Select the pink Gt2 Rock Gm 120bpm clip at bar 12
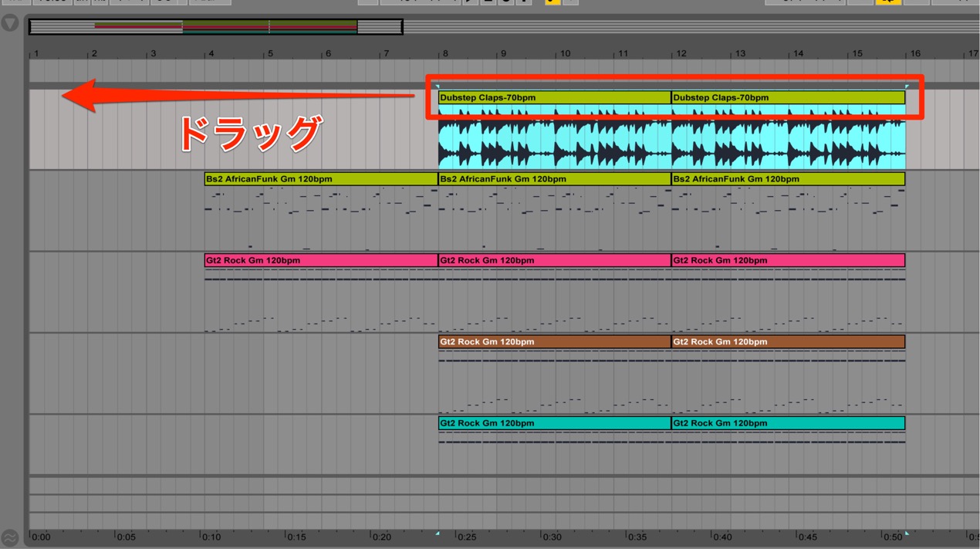 tap(788, 260)
